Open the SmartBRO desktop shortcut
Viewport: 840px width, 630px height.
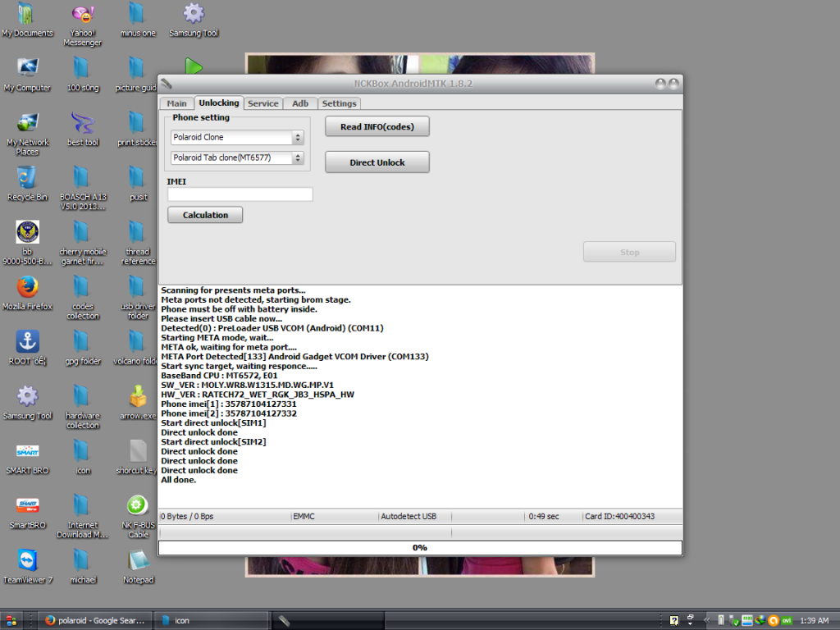click(27, 506)
